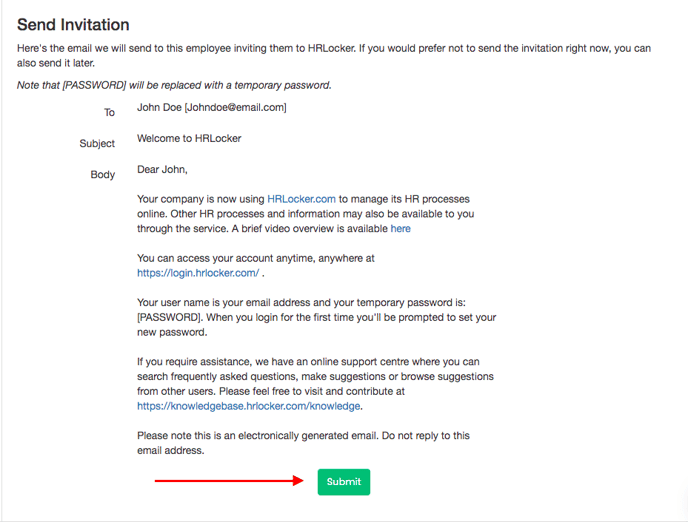Screen dimensions: 688x522
Task: Open the HRLocker.com link
Action: pyautogui.click(x=301, y=200)
